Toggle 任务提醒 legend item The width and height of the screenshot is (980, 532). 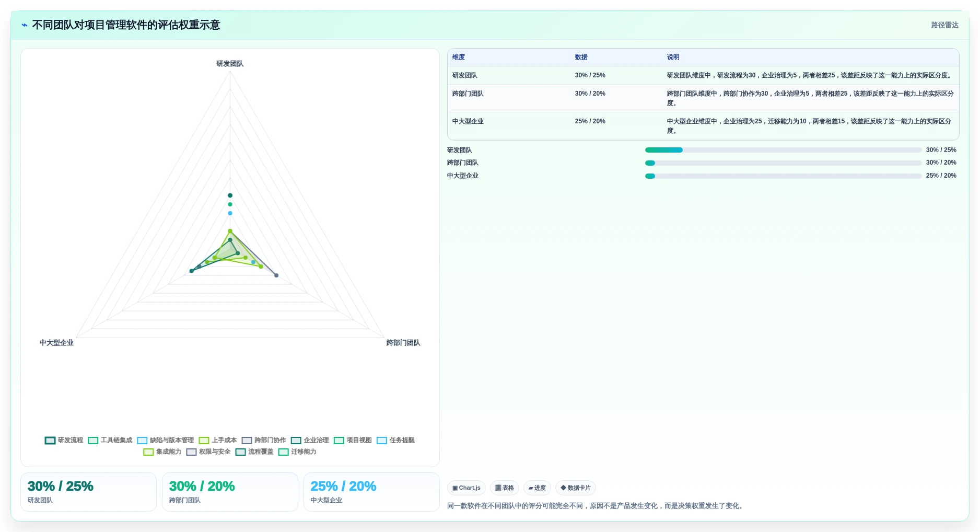395,440
